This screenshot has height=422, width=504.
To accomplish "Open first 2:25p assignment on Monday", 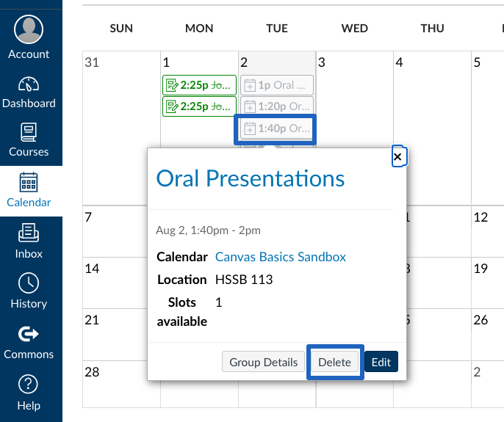I will 199,85.
